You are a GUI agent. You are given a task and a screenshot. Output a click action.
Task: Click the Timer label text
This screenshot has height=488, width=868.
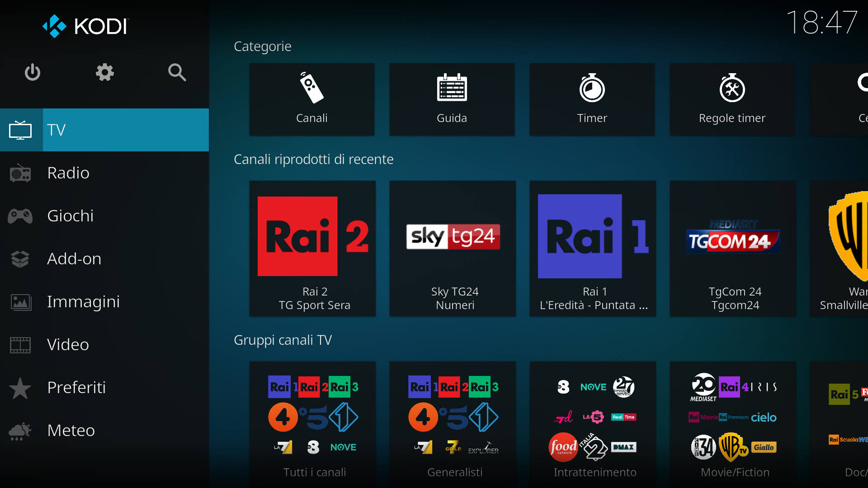pos(592,118)
